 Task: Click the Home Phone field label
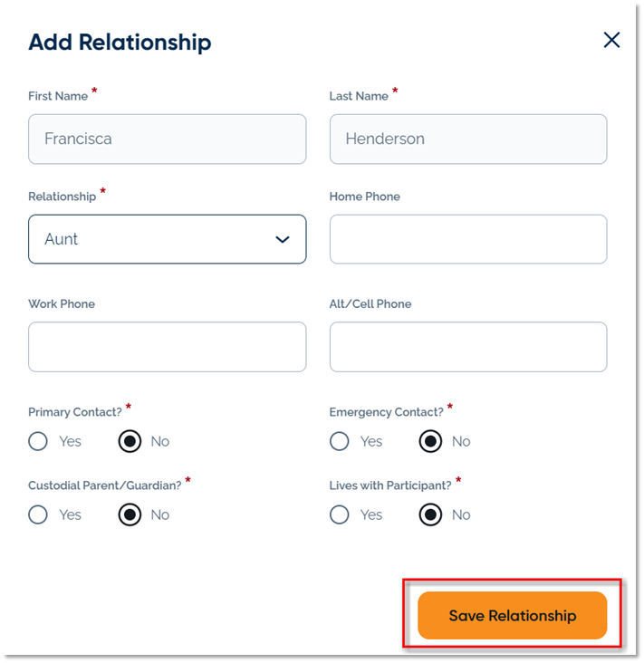[x=364, y=197]
